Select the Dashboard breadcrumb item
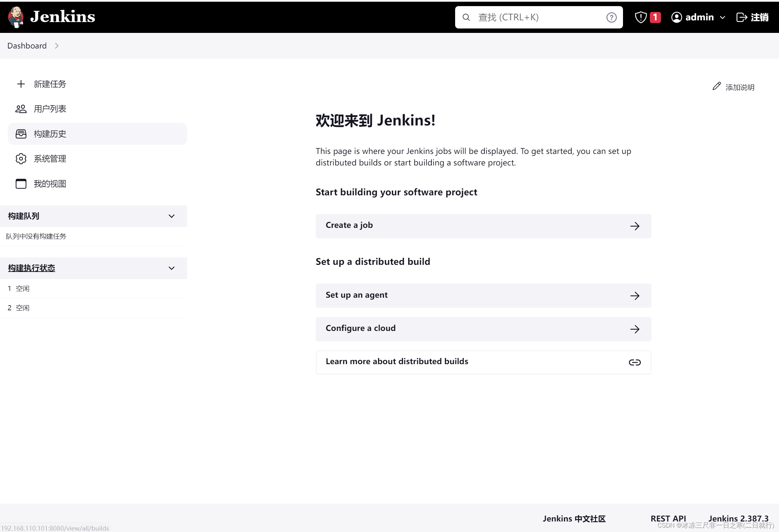The height and width of the screenshot is (532, 779). [27, 46]
